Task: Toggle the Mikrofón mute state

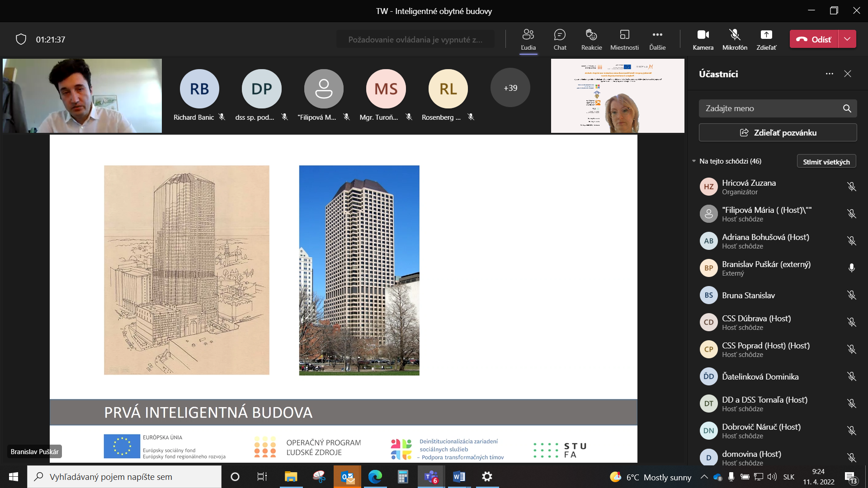Action: [x=735, y=39]
